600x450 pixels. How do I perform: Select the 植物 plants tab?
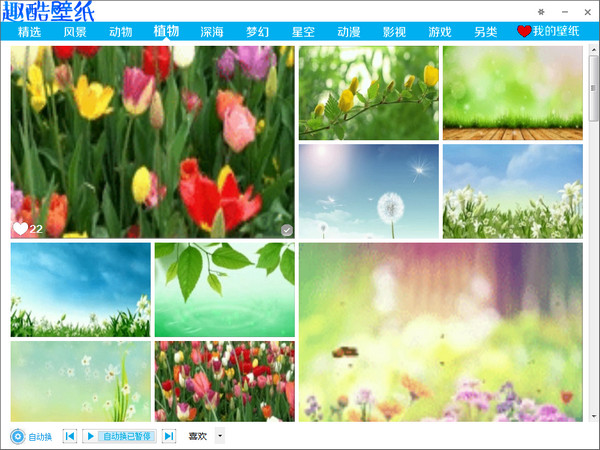166,31
